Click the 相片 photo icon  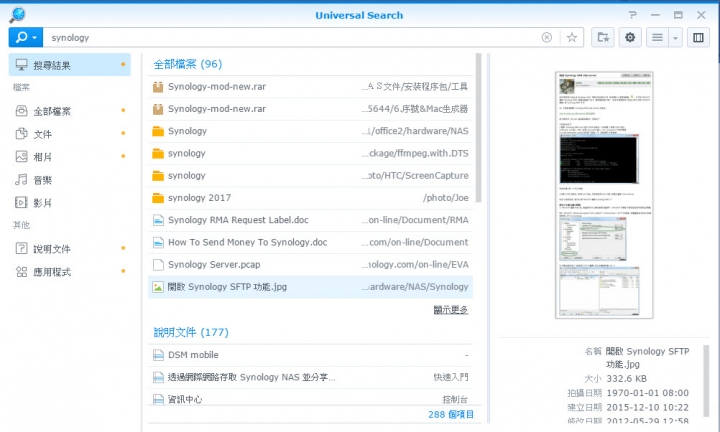tap(21, 157)
